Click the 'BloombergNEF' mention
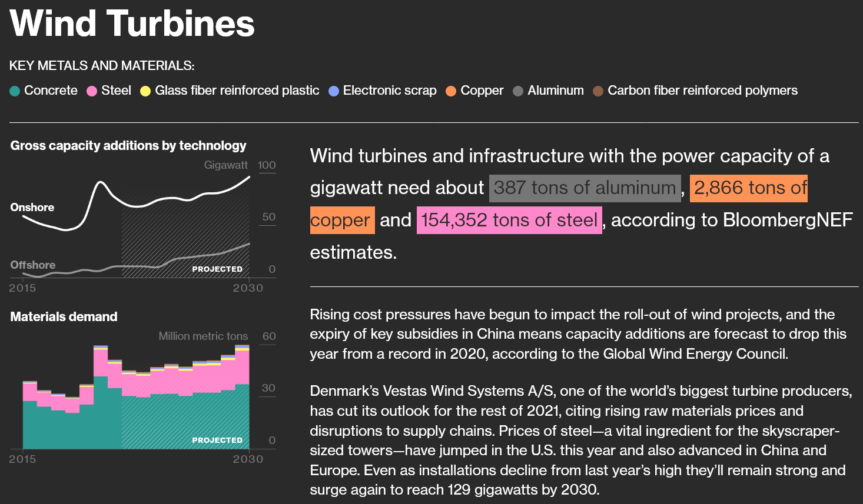This screenshot has width=863, height=504. 788,220
